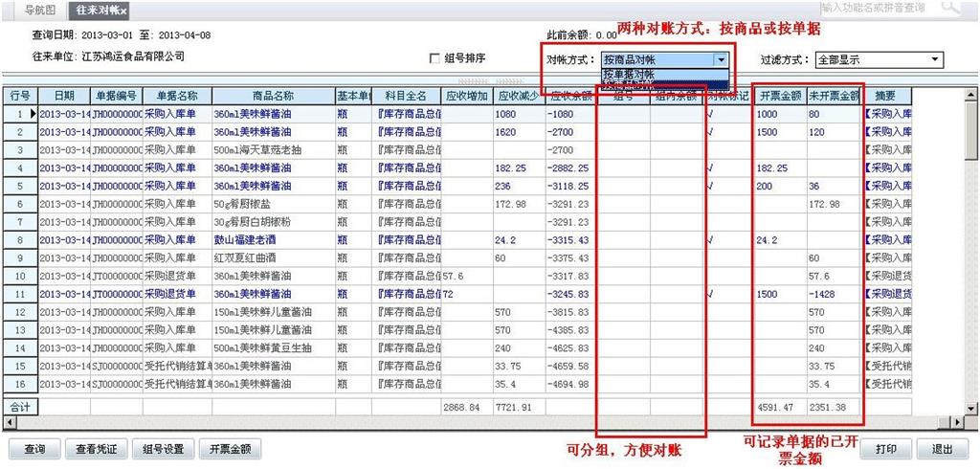980x469 pixels.
Task: Select row number 16 in the row header
Action: tap(20, 383)
